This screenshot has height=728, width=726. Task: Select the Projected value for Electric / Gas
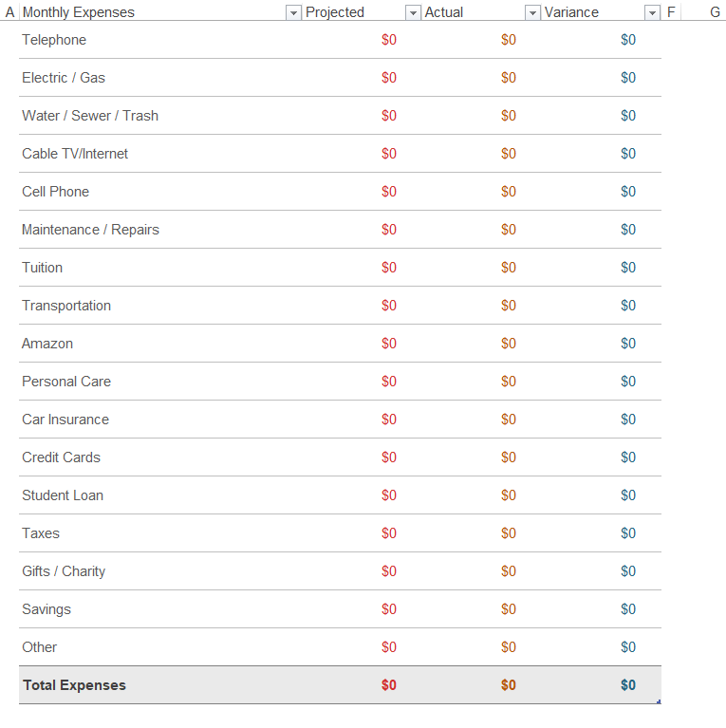coord(389,78)
